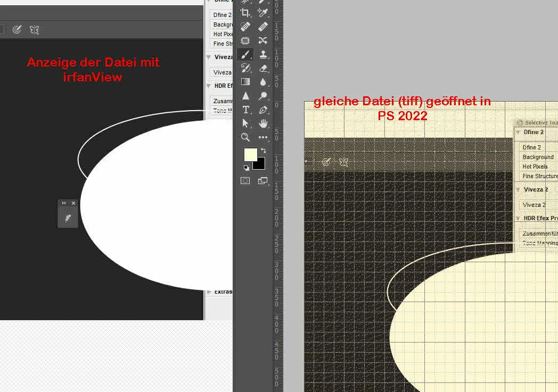Click the target brush icon in left dark header
558x392 pixels.
pos(17,29)
